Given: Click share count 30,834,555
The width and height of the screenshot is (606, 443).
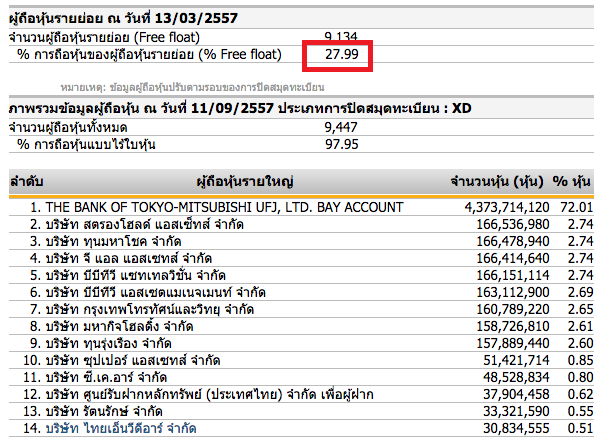Looking at the screenshot, I should tap(516, 428).
